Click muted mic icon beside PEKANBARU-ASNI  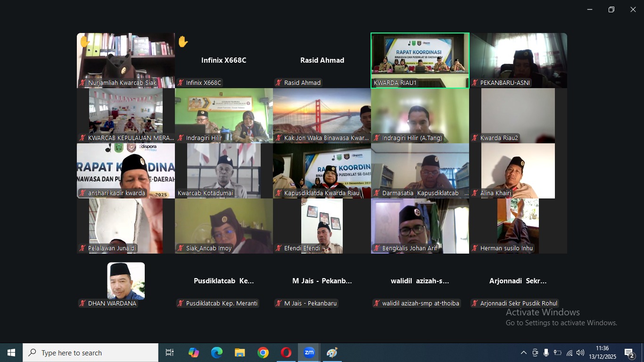pos(475,83)
